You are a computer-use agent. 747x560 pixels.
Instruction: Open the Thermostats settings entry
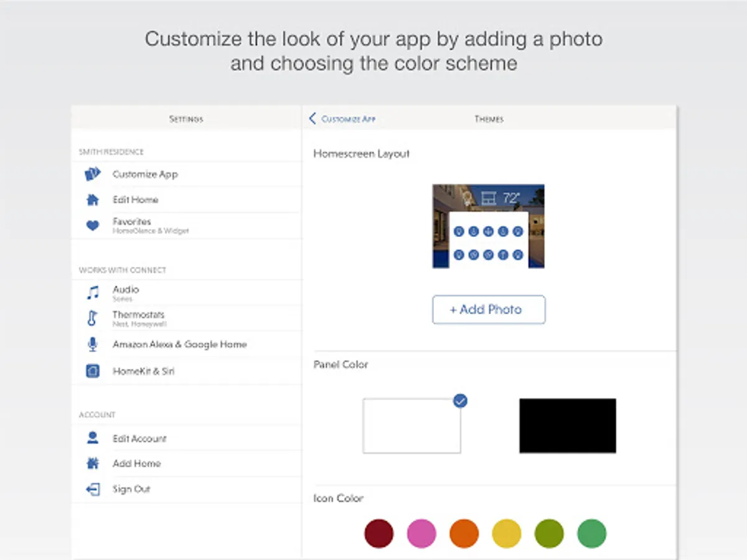(x=138, y=318)
